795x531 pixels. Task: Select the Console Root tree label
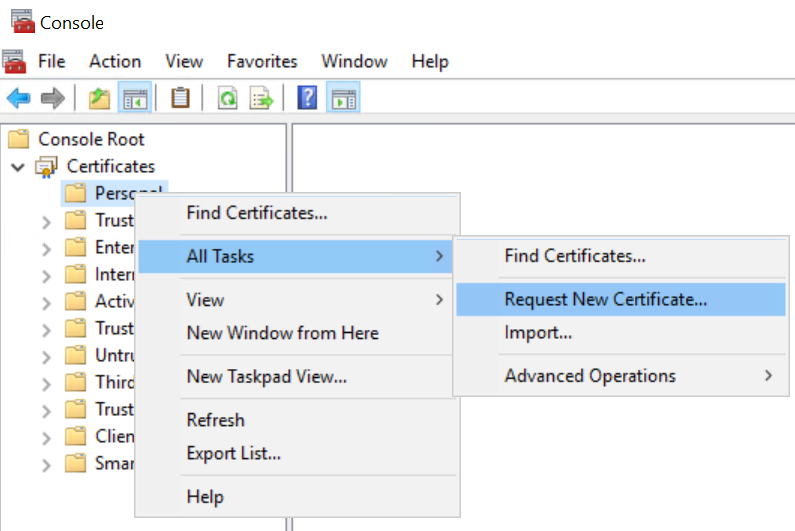pyautogui.click(x=91, y=139)
